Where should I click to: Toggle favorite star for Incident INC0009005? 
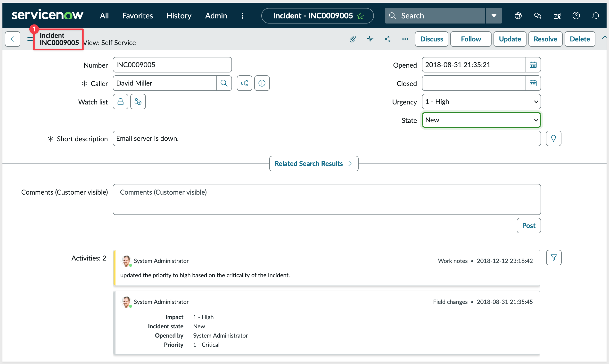click(x=360, y=16)
